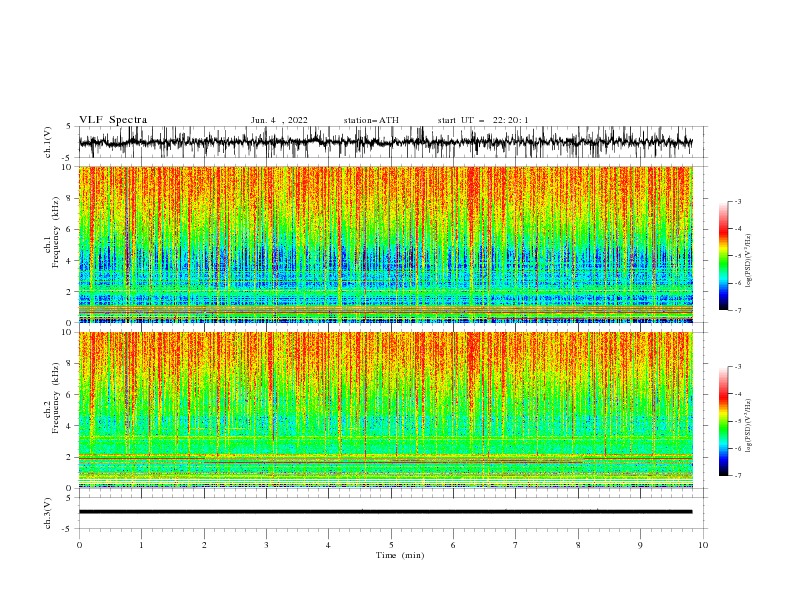792x612 pixels.
Task: Click the "station=ATH" header label
Action: pos(371,120)
